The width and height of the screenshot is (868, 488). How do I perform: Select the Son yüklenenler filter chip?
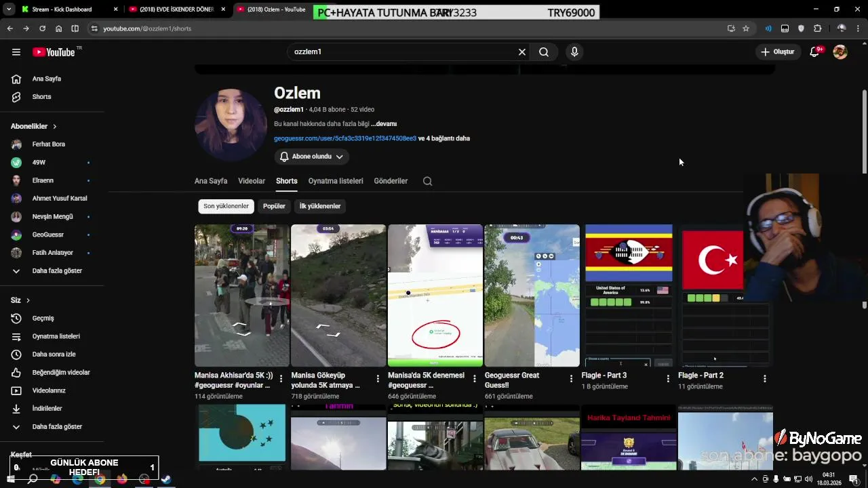(226, 206)
